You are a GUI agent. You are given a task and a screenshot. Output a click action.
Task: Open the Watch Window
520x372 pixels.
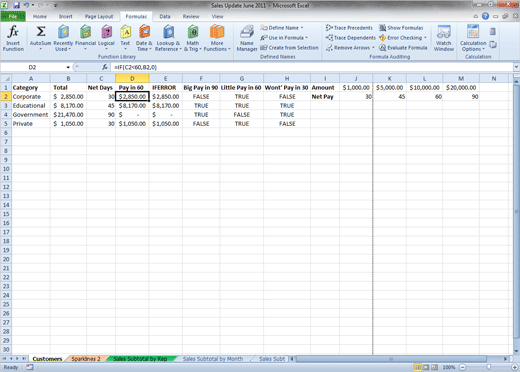click(x=444, y=38)
